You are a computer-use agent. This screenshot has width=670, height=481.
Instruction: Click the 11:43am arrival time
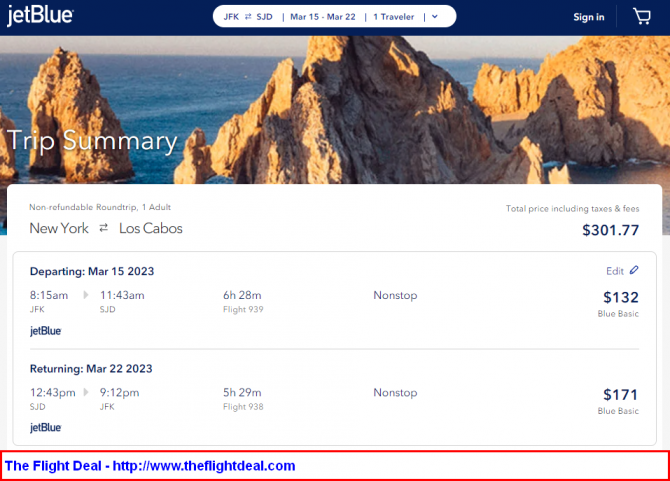click(x=122, y=295)
